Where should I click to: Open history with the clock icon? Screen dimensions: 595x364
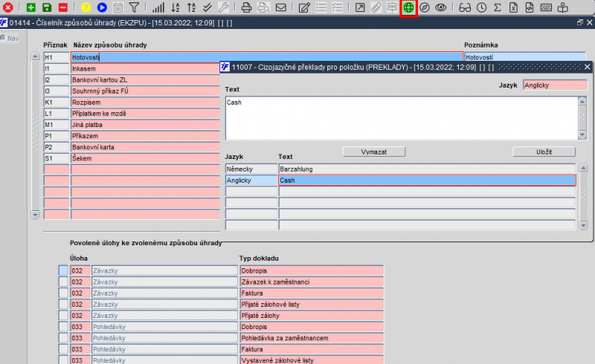[481, 7]
